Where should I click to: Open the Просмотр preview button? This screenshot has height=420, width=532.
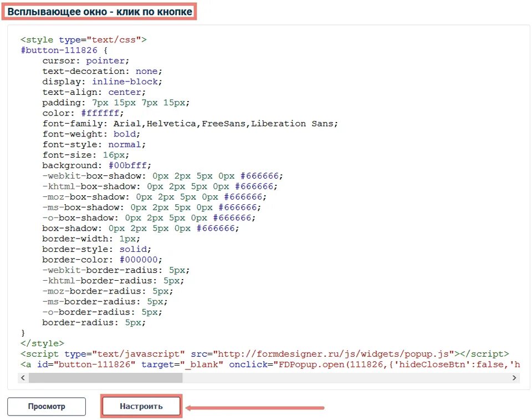(x=47, y=407)
